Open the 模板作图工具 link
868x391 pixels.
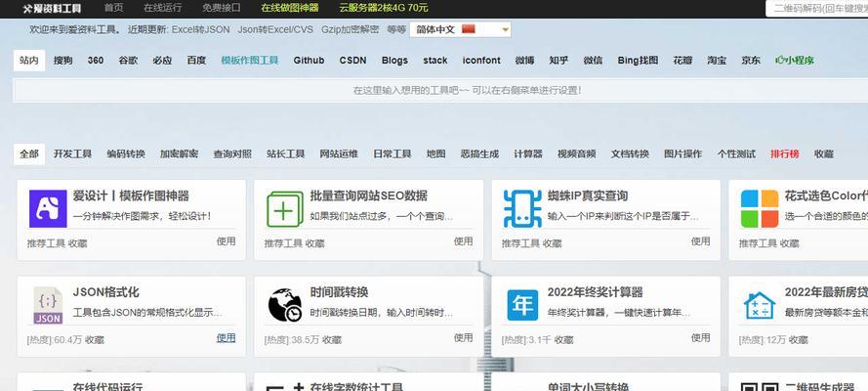[x=250, y=61]
